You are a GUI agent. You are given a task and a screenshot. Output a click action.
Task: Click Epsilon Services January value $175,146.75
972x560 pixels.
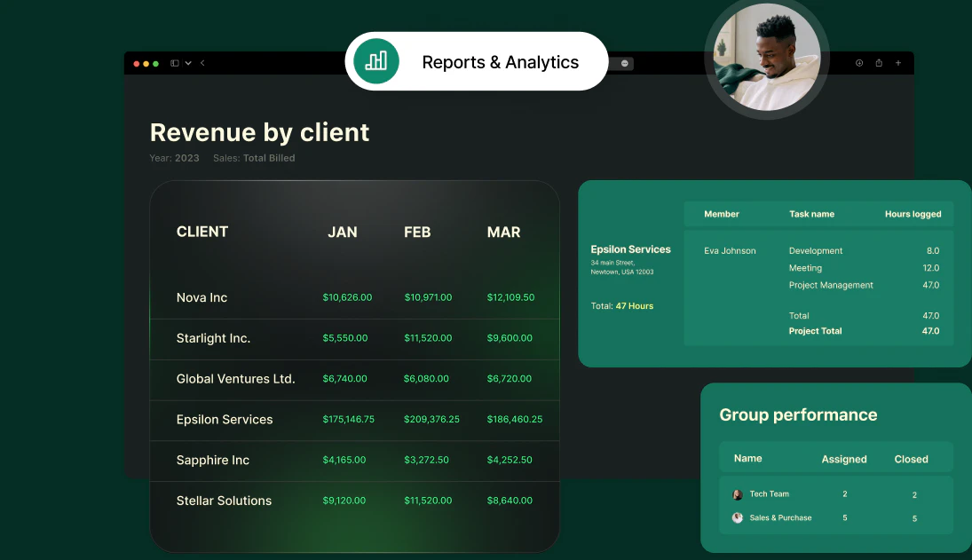point(348,420)
